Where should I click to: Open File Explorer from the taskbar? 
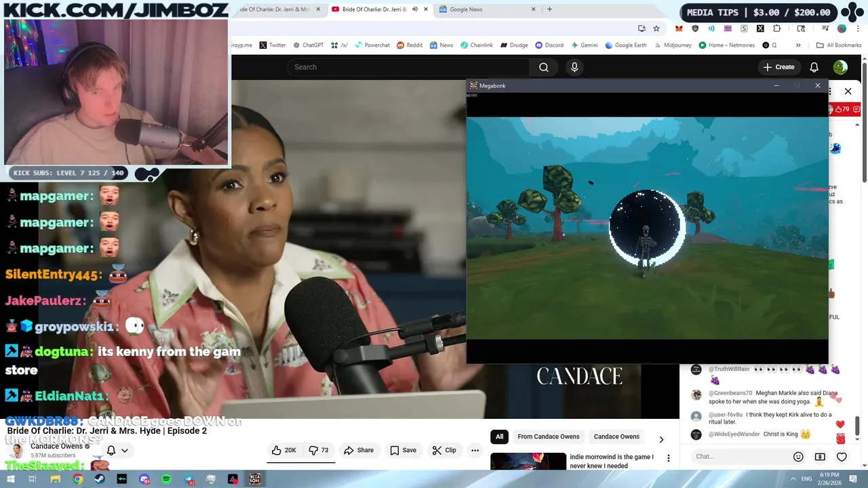pyautogui.click(x=55, y=479)
